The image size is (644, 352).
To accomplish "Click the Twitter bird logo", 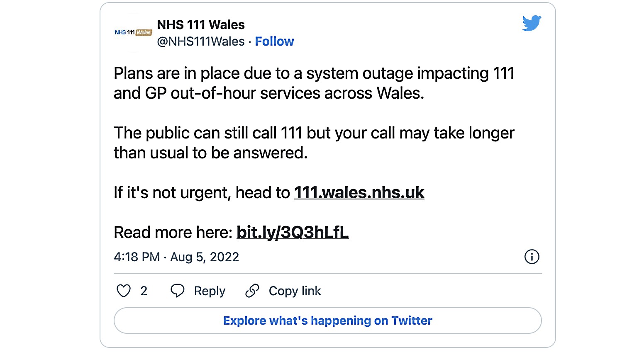I will (532, 23).
